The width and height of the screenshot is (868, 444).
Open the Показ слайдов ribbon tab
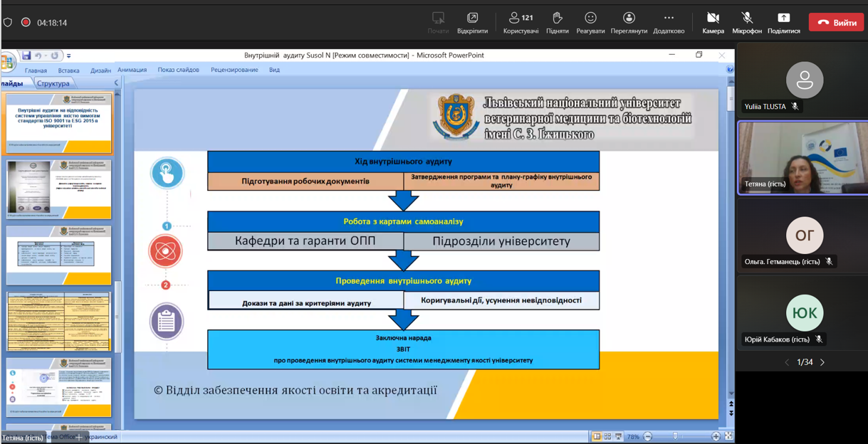click(x=179, y=70)
